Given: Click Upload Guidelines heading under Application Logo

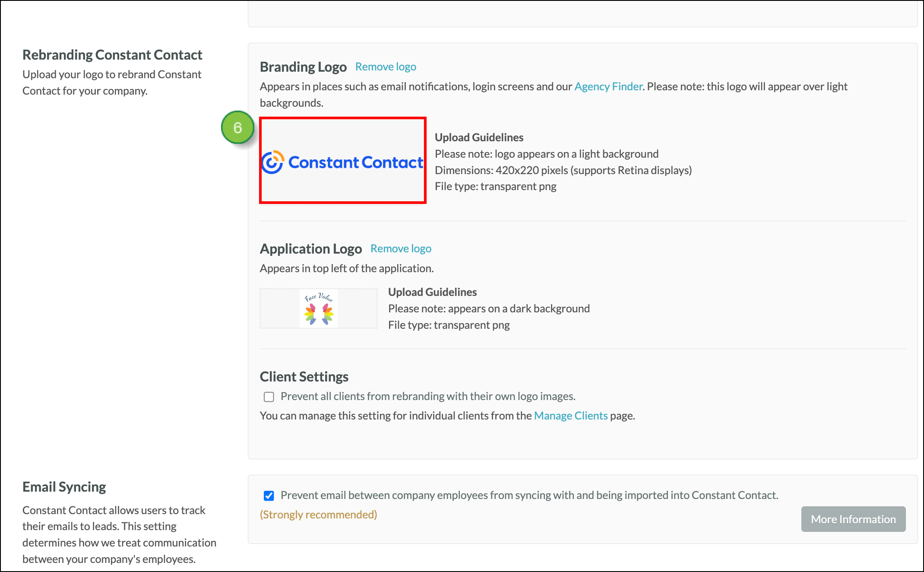Looking at the screenshot, I should [x=432, y=292].
